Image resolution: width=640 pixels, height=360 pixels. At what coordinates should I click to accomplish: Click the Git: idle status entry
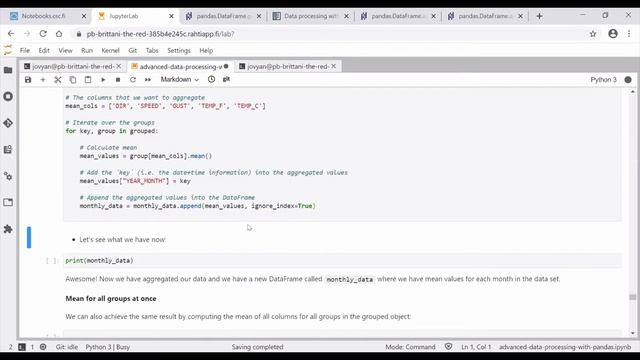(x=67, y=347)
